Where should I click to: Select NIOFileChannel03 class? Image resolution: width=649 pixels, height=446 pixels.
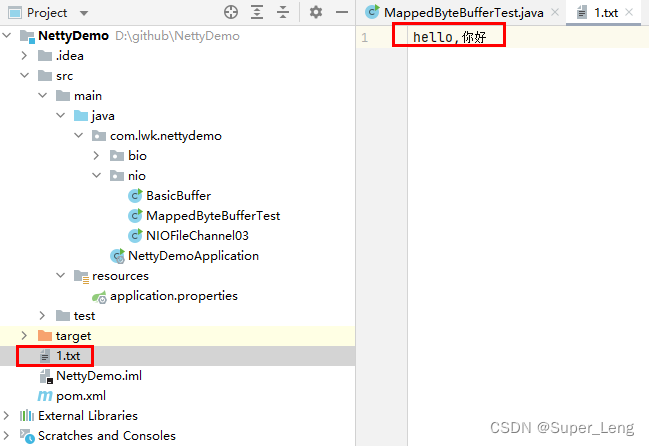[196, 235]
